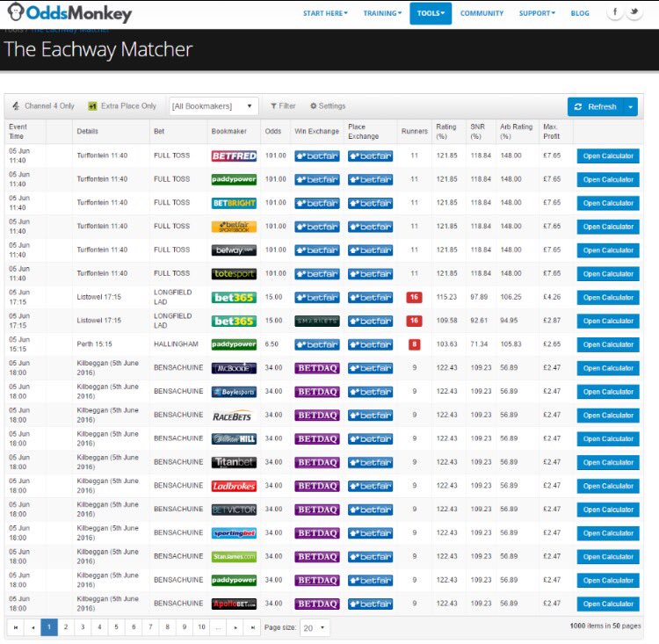Open the Settings gear option
659x644 pixels.
328,106
